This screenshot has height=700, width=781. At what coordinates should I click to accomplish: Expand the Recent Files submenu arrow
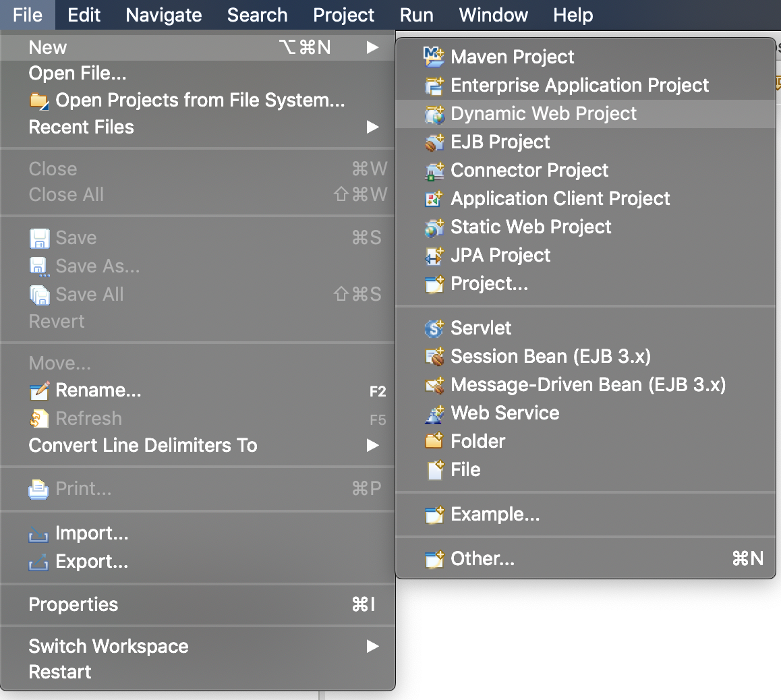pos(372,127)
